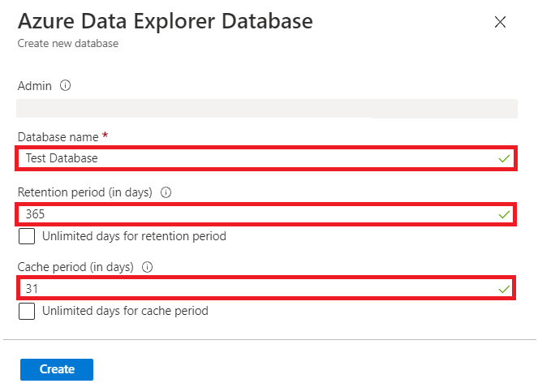Image resolution: width=538 pixels, height=392 pixels.
Task: Click the greyed-out Admin field
Action: point(267,109)
